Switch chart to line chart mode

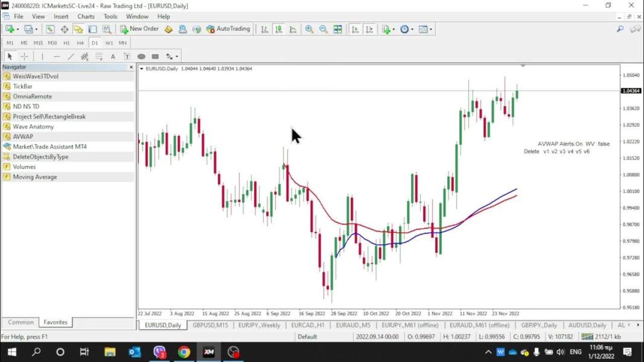coord(293,29)
